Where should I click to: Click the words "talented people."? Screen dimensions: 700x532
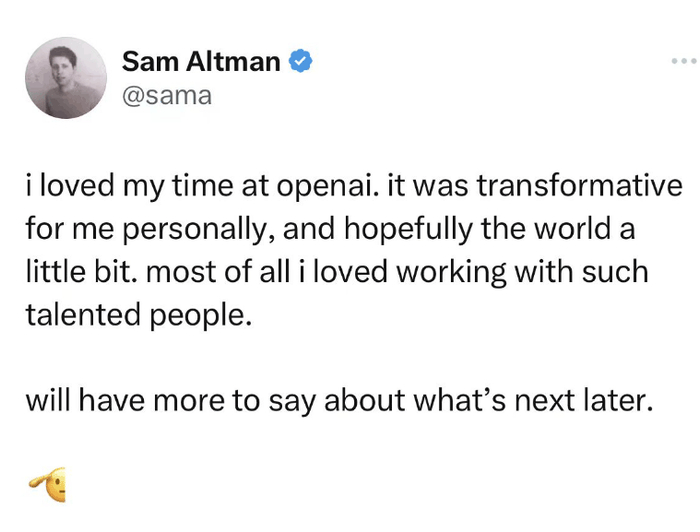[x=134, y=315]
